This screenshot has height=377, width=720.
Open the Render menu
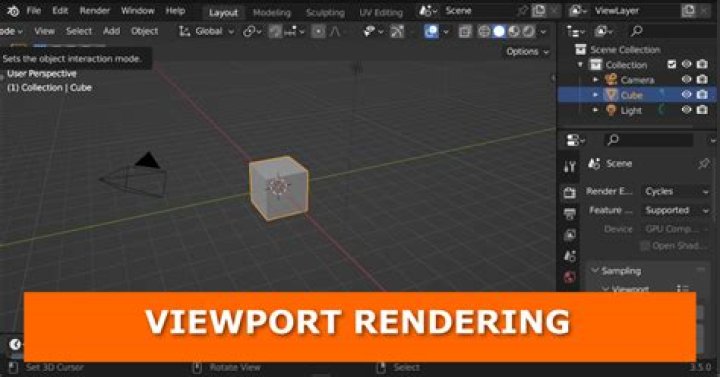tap(95, 11)
